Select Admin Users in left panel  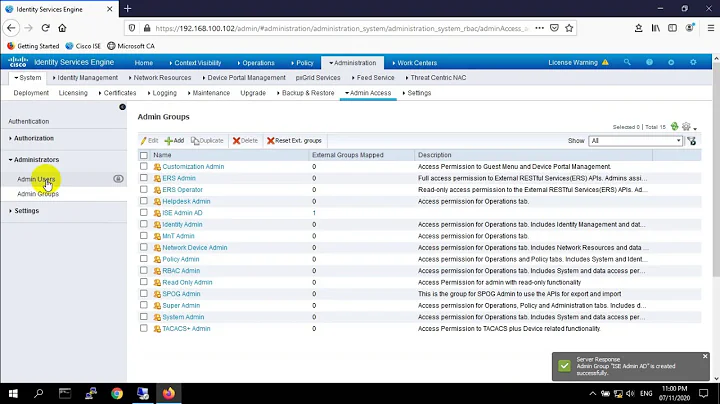click(x=36, y=179)
